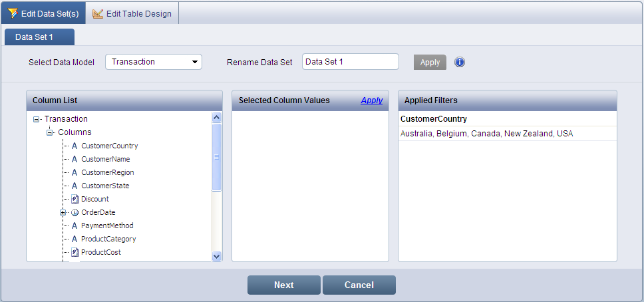
Task: Click the text-type icon beside CustomerState
Action: tap(75, 186)
